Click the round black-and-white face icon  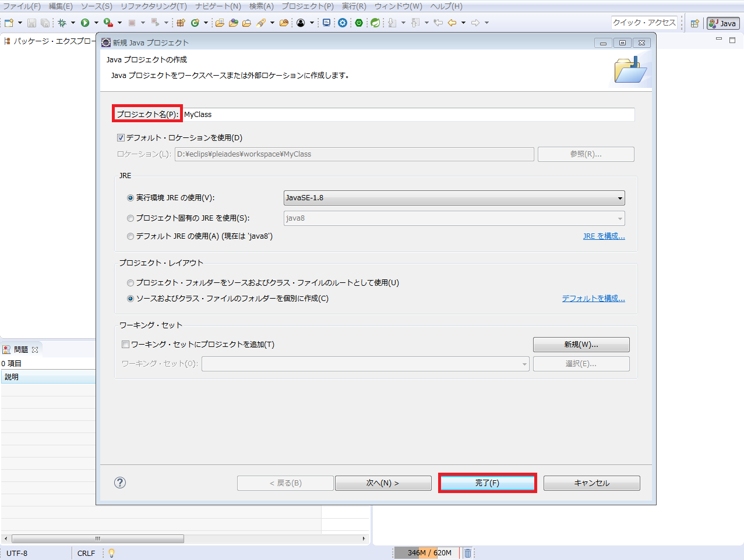tap(300, 23)
